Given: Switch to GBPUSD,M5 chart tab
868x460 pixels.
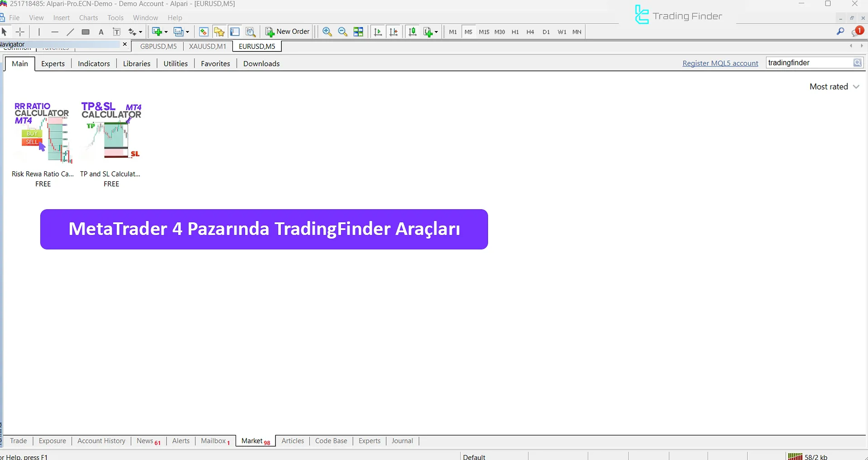Looking at the screenshot, I should point(158,46).
